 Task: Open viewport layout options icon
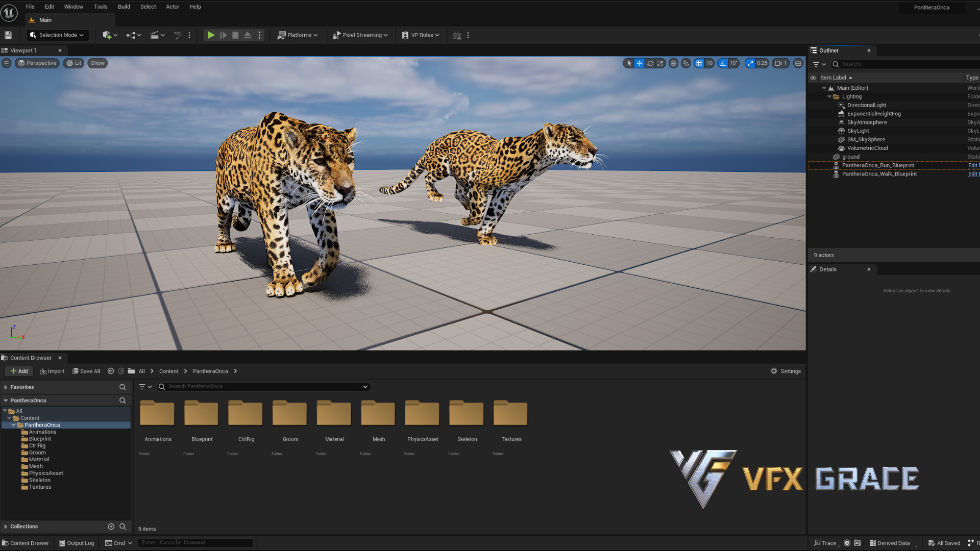[798, 63]
